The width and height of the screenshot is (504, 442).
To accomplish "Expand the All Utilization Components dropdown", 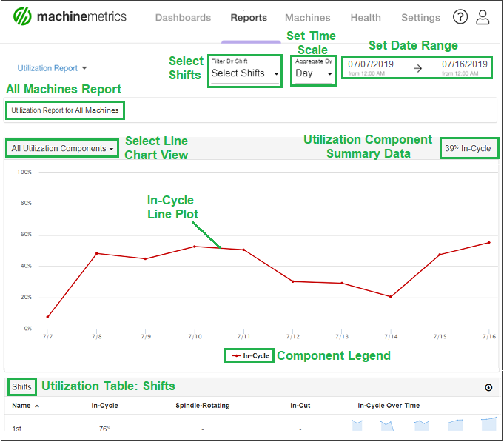I will coord(62,149).
